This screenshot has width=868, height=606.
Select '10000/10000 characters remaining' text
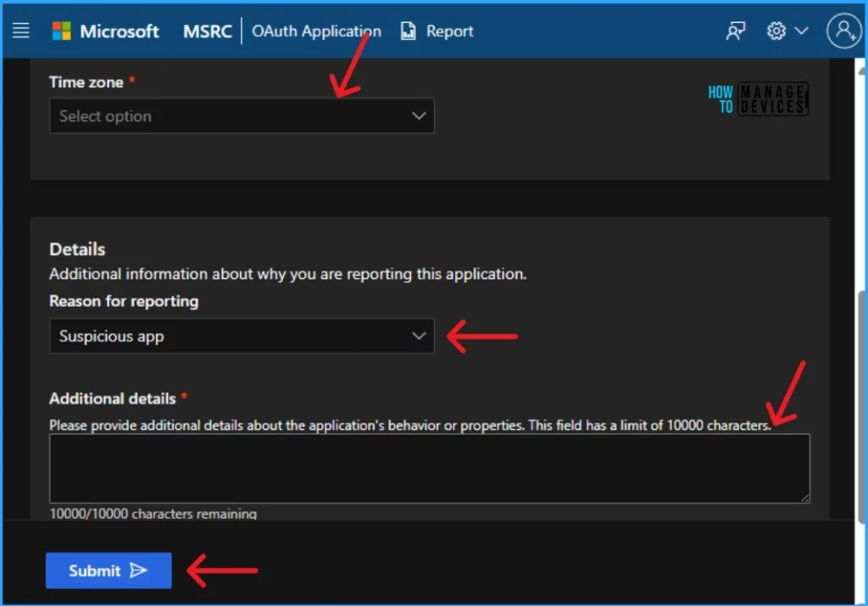tap(153, 514)
